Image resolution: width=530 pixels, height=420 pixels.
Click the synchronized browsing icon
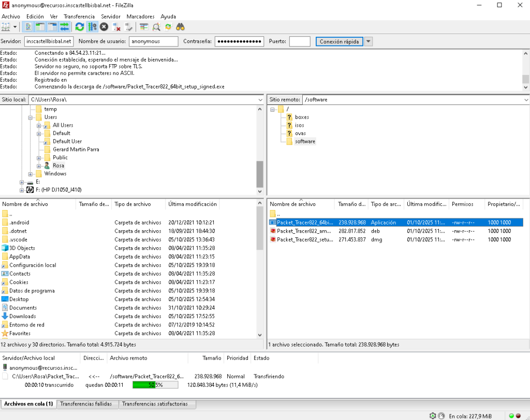click(168, 26)
